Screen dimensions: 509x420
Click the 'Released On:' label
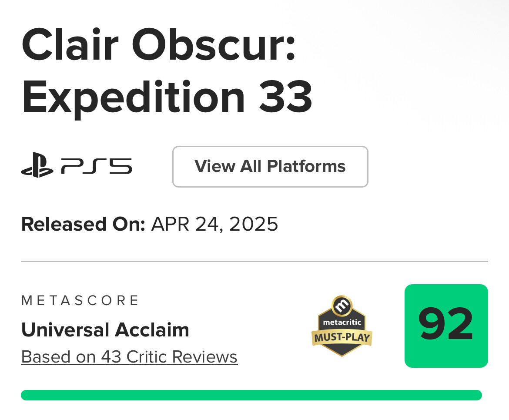83,224
